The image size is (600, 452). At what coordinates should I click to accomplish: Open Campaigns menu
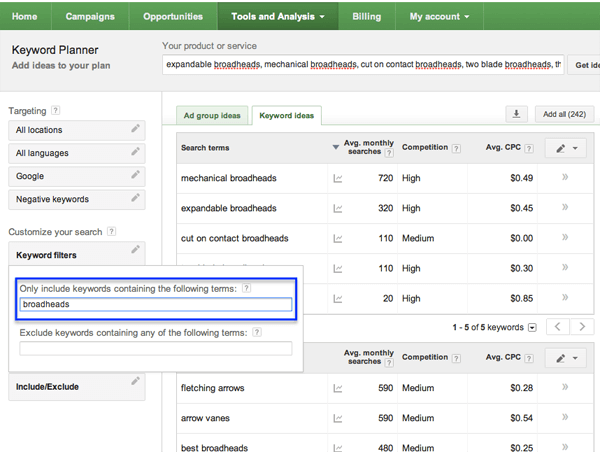click(90, 16)
